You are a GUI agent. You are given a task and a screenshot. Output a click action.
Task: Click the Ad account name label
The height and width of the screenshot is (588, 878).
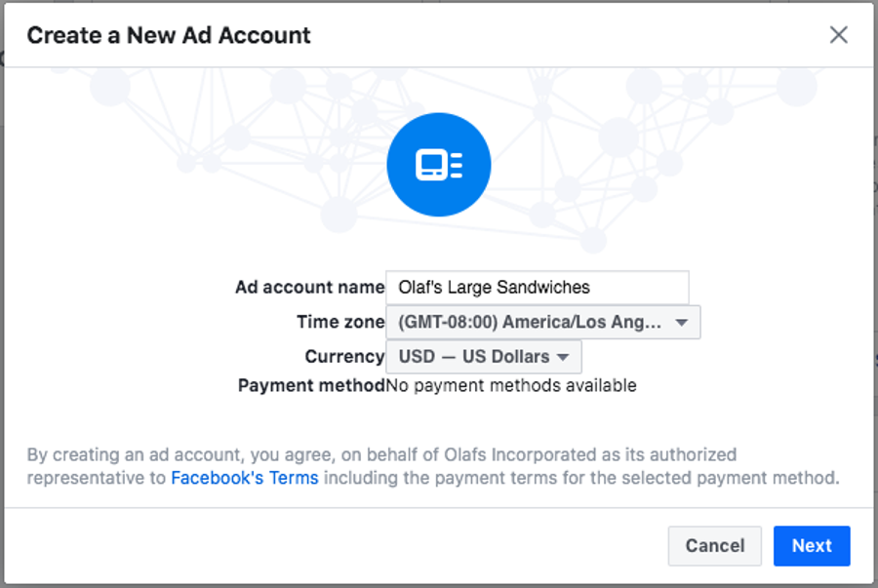pos(309,287)
